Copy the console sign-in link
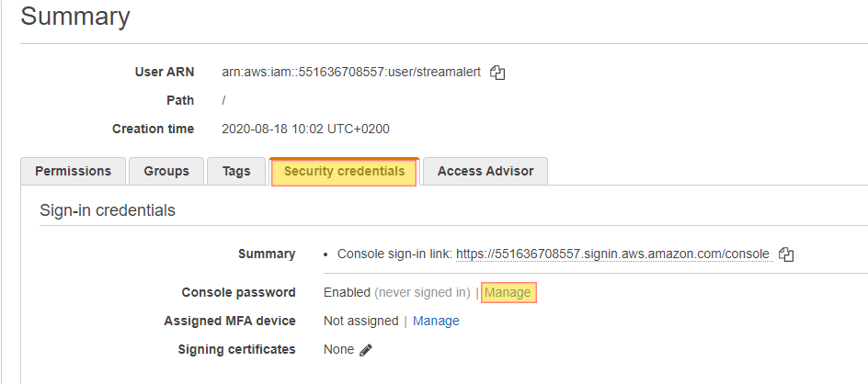The image size is (868, 384). click(786, 254)
